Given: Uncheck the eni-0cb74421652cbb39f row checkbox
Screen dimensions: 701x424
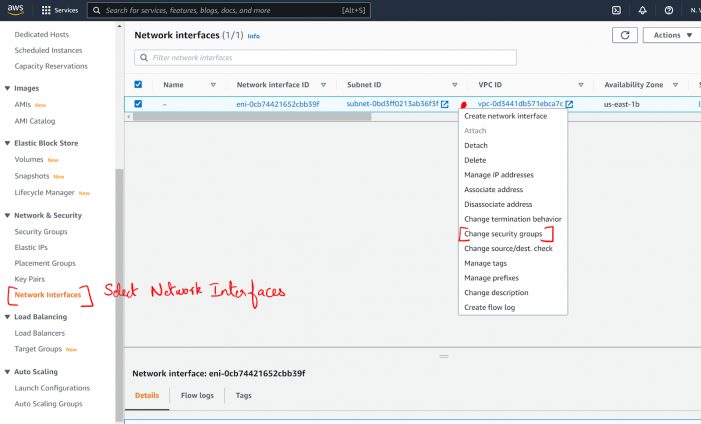Looking at the screenshot, I should tap(138, 104).
